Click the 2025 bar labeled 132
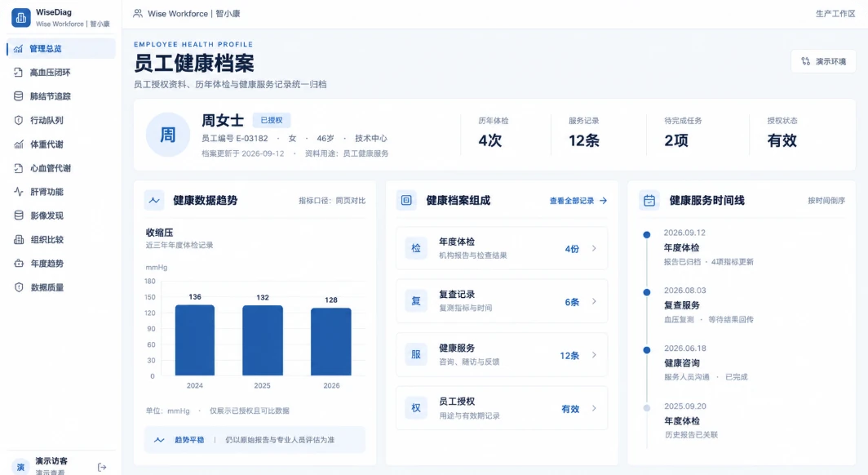The image size is (868, 475). (263, 340)
